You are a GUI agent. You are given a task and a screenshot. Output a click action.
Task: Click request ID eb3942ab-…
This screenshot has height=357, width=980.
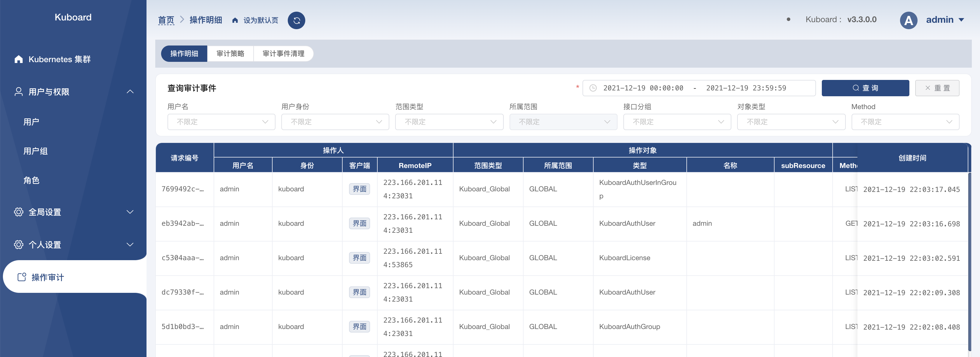click(183, 223)
